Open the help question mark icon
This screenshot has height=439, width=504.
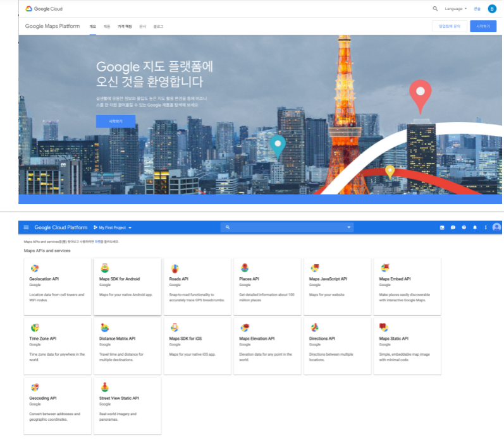[464, 227]
